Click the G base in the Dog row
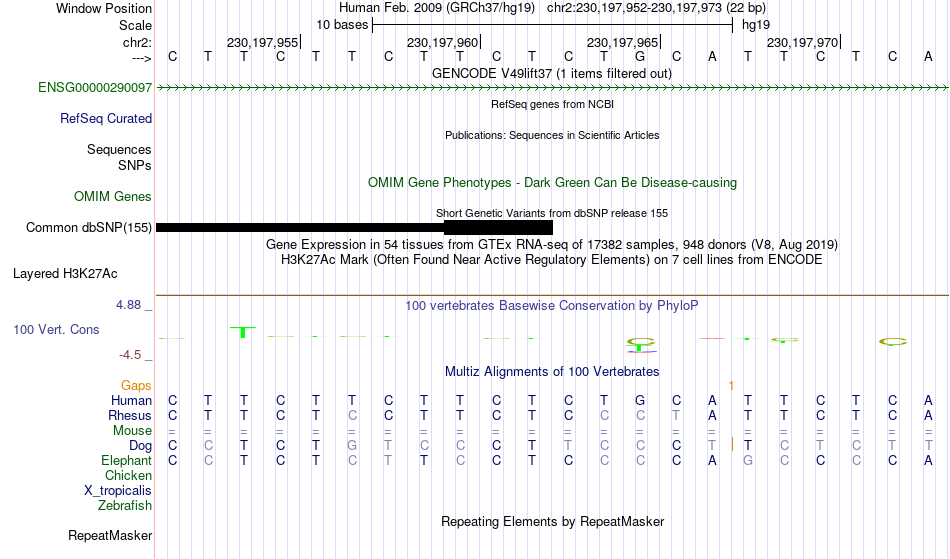Screen dimensions: 950x559 [352, 446]
